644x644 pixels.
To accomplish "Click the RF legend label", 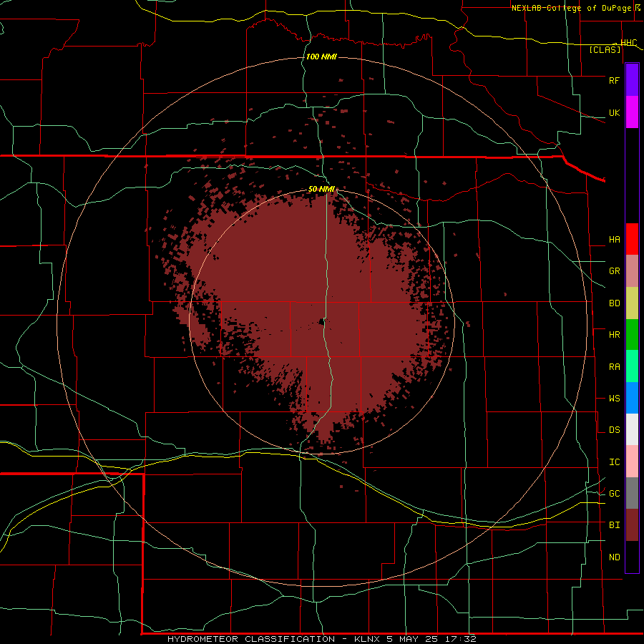I will point(614,80).
